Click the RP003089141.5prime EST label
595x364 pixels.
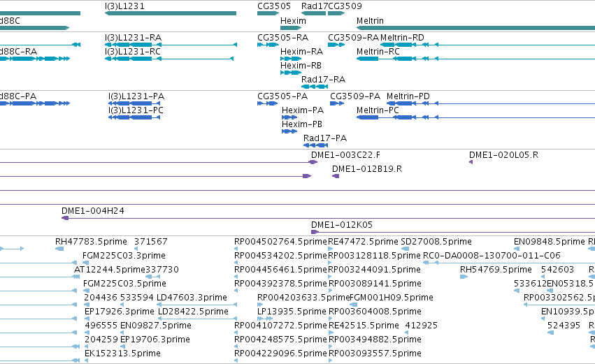[x=375, y=284]
